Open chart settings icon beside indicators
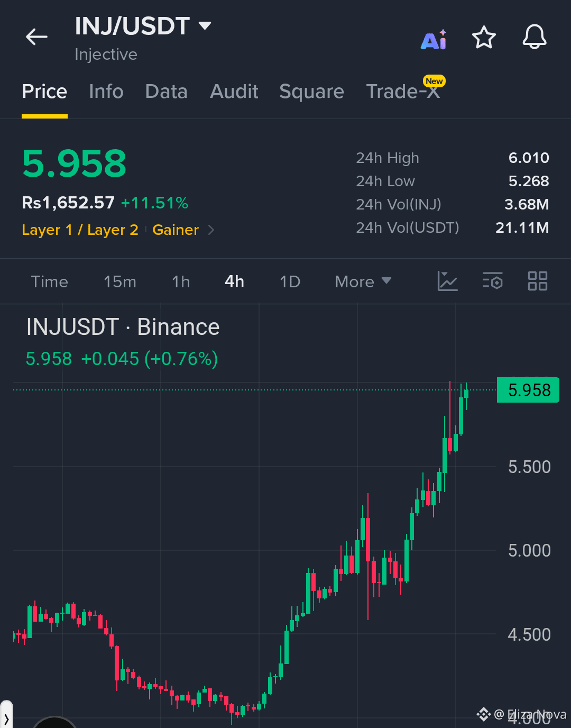 coord(493,281)
